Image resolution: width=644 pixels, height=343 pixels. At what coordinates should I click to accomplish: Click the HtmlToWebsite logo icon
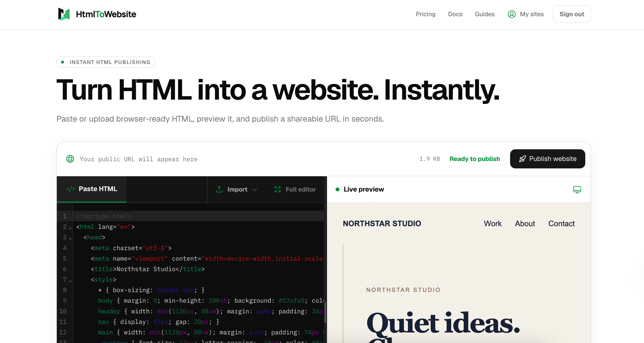tap(64, 14)
